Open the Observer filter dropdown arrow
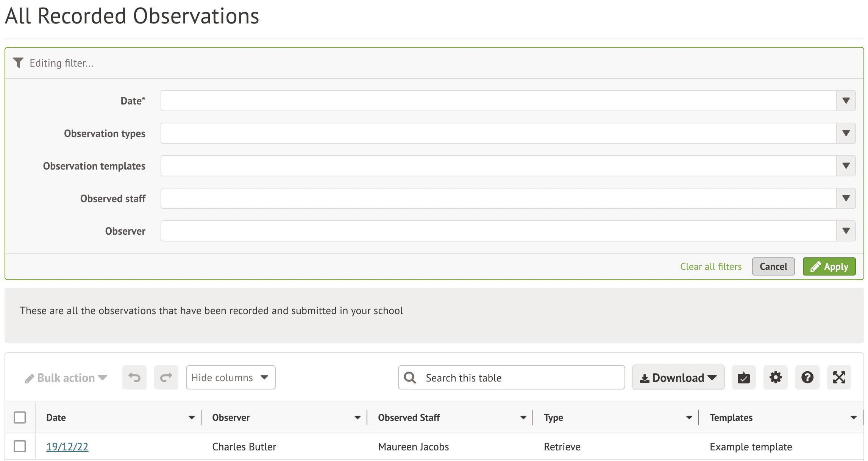The image size is (868, 461). click(x=846, y=231)
